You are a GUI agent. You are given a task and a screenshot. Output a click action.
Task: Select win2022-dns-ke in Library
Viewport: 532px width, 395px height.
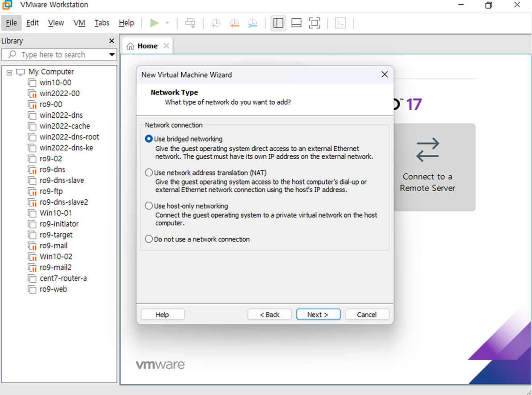tap(66, 148)
